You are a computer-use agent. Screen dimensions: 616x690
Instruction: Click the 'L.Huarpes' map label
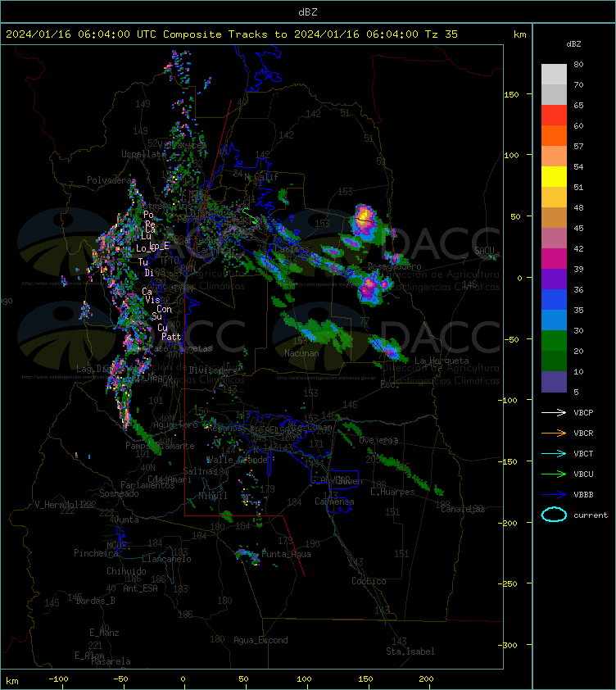coord(392,492)
